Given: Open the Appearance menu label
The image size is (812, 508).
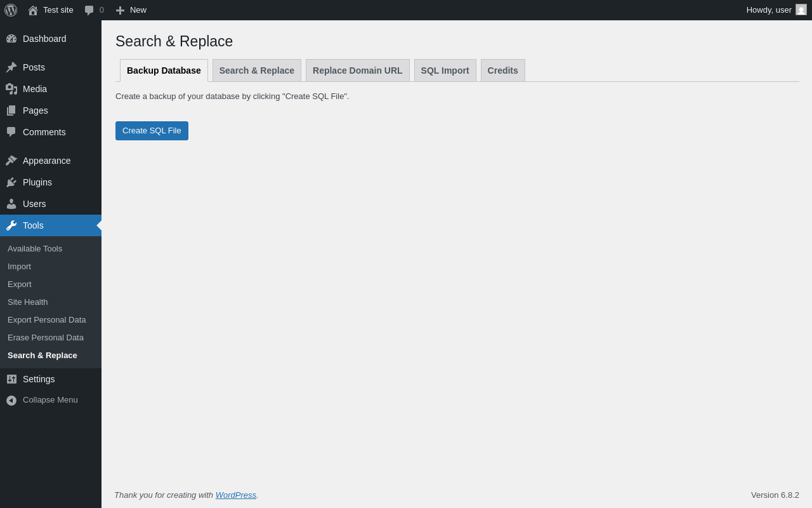Looking at the screenshot, I should click(x=47, y=161).
